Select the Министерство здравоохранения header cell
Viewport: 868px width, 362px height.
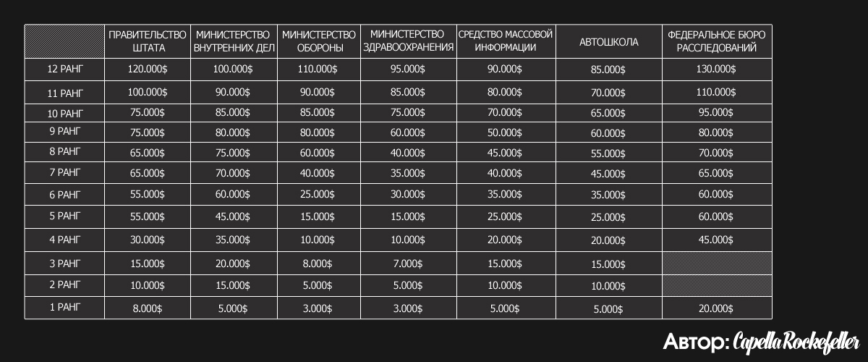pos(407,42)
